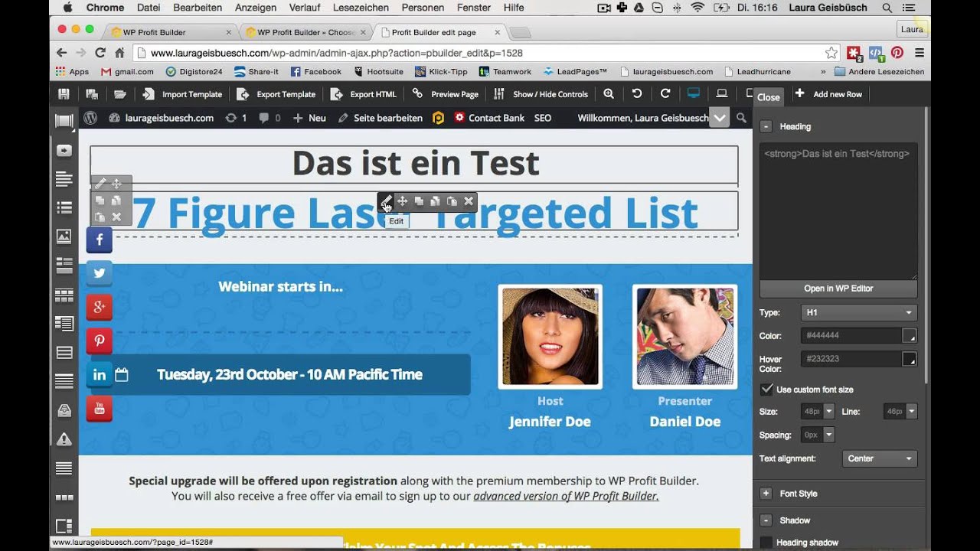
Task: Open the Hover Color swatch picker
Action: point(910,358)
